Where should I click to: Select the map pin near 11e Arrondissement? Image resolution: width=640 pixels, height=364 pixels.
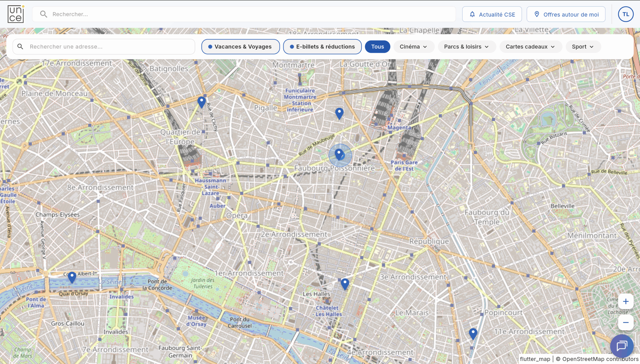[473, 334]
